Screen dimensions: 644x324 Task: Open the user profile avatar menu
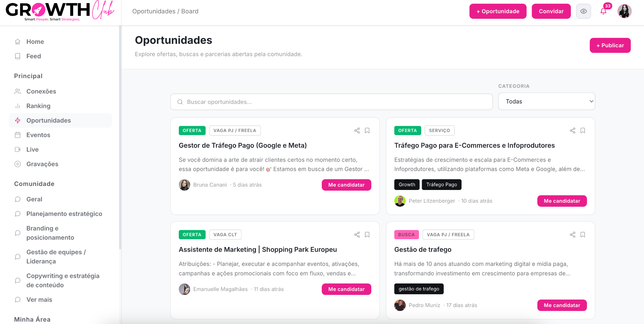[625, 11]
